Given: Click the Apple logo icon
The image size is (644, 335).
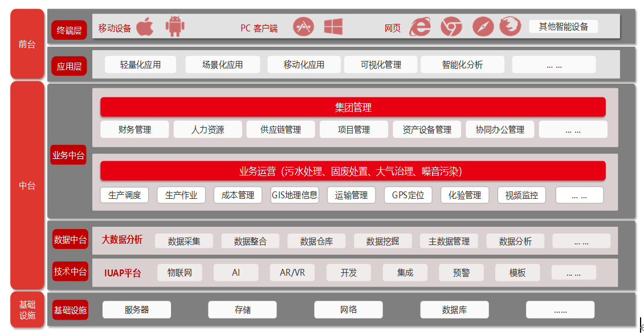Looking at the screenshot, I should tap(145, 27).
